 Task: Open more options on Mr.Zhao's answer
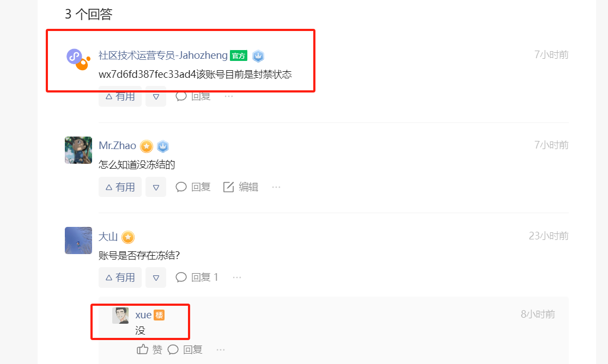[276, 187]
